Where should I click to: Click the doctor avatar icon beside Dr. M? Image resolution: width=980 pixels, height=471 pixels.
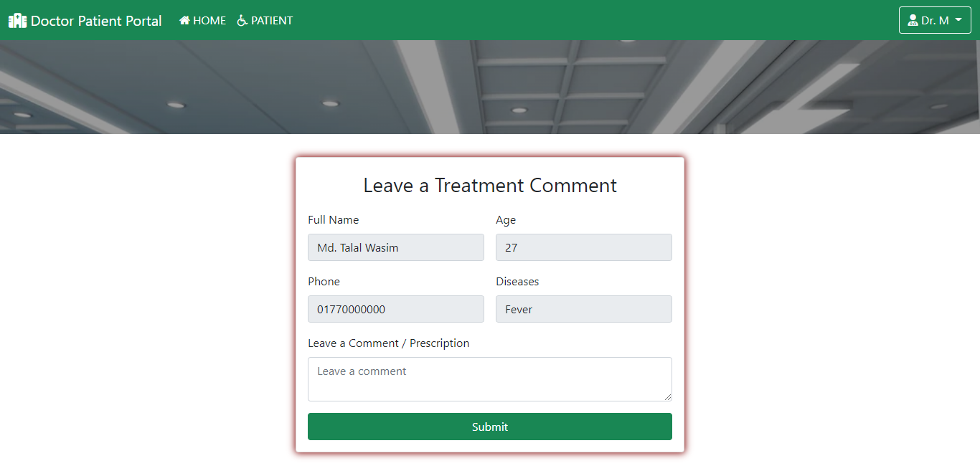pyautogui.click(x=913, y=21)
